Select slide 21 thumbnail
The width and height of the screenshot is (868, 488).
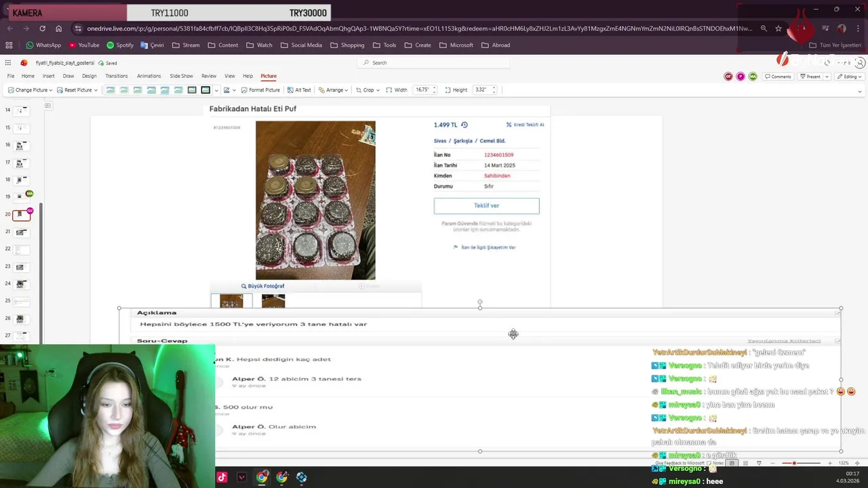[21, 232]
